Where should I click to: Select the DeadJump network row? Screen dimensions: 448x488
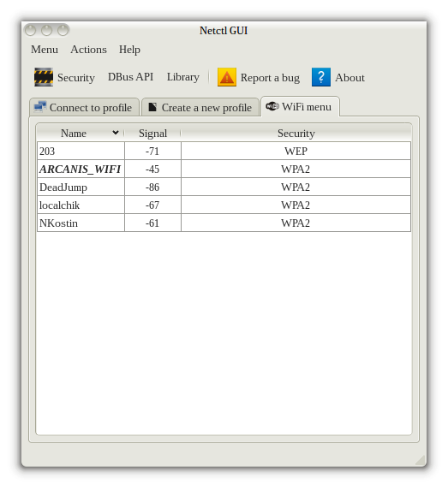[x=224, y=187]
